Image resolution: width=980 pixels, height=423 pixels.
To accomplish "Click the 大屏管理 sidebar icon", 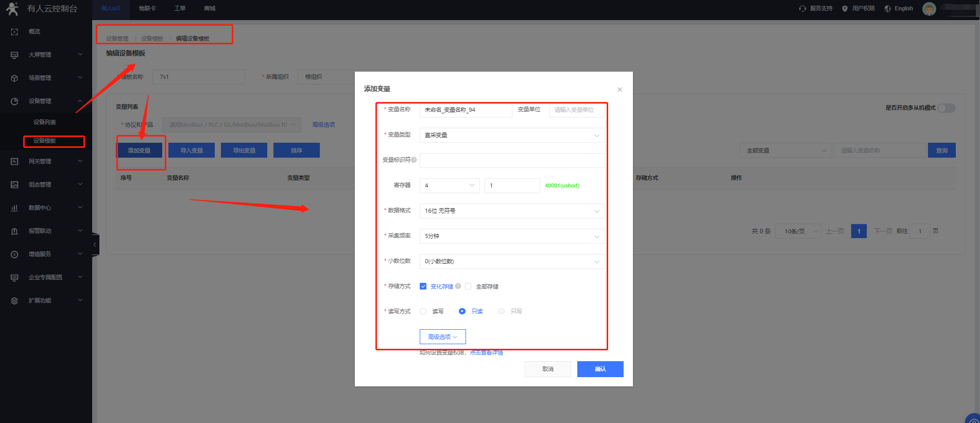I will [14, 55].
